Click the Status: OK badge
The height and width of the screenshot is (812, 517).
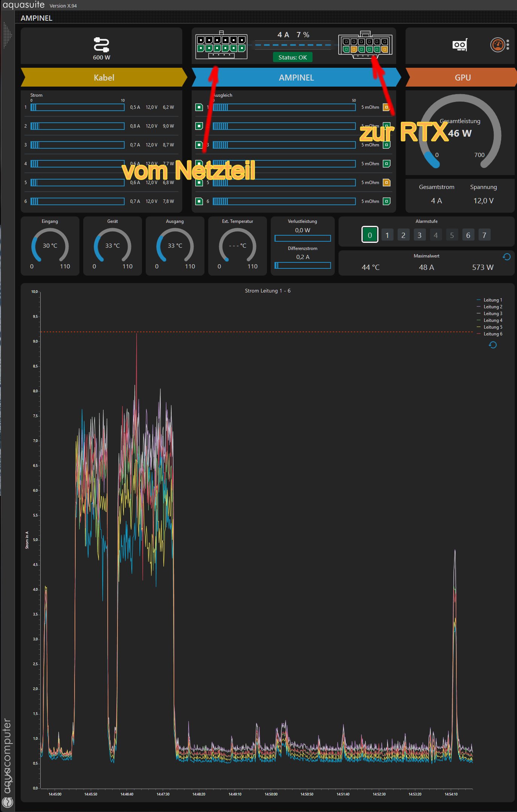point(293,57)
